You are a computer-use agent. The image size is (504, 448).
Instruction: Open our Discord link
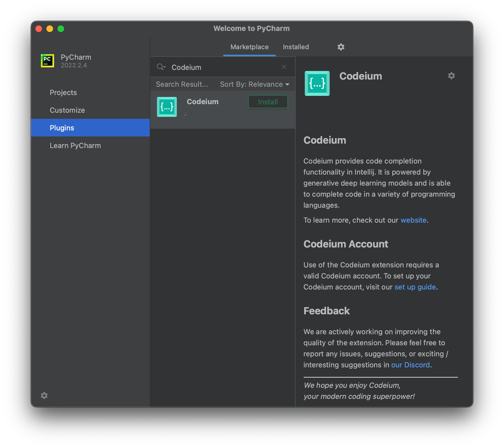411,365
